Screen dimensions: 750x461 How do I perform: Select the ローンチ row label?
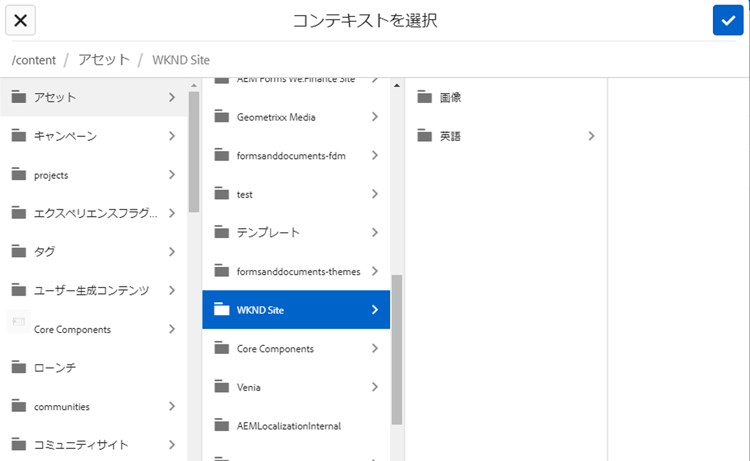point(55,368)
